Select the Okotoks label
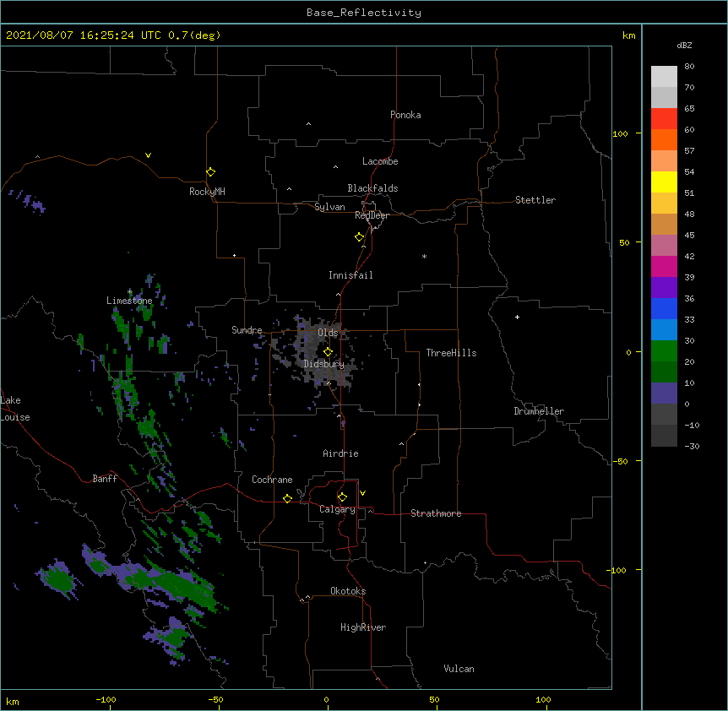The width and height of the screenshot is (728, 711). pyautogui.click(x=348, y=591)
